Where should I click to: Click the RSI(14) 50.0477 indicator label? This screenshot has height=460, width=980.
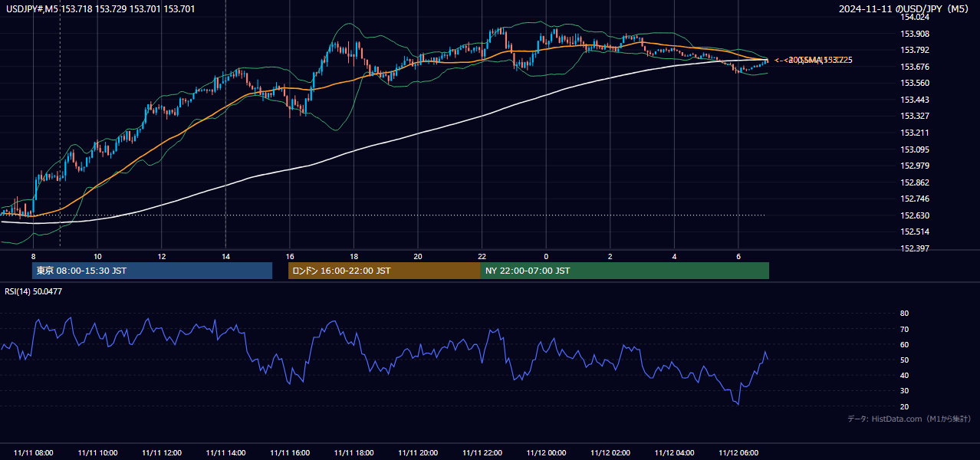click(34, 291)
